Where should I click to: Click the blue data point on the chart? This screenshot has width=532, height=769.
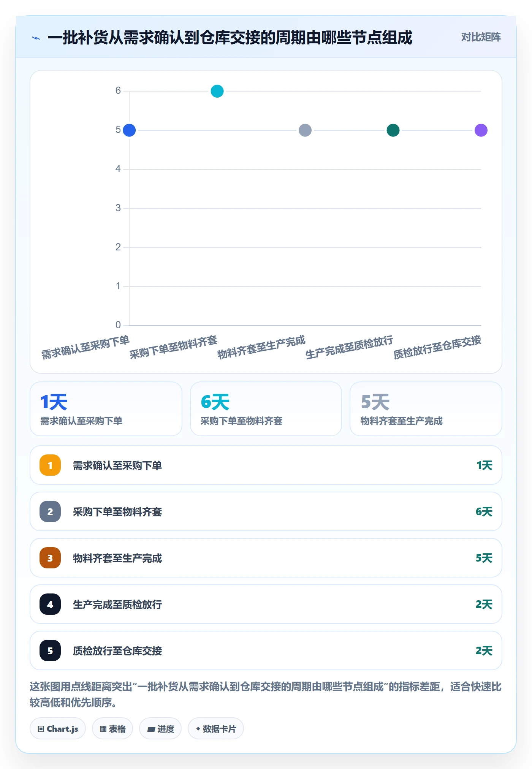click(129, 130)
